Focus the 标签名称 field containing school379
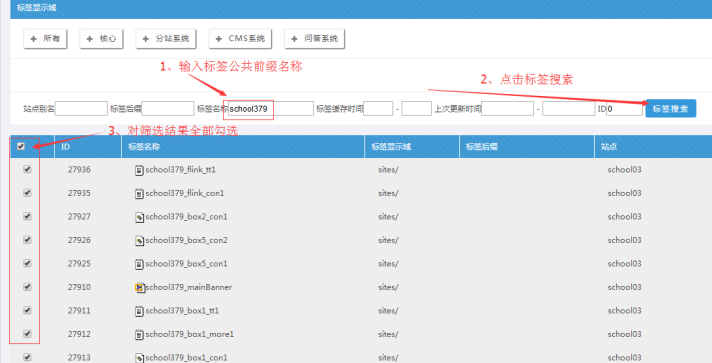The width and height of the screenshot is (712, 363). tap(271, 109)
